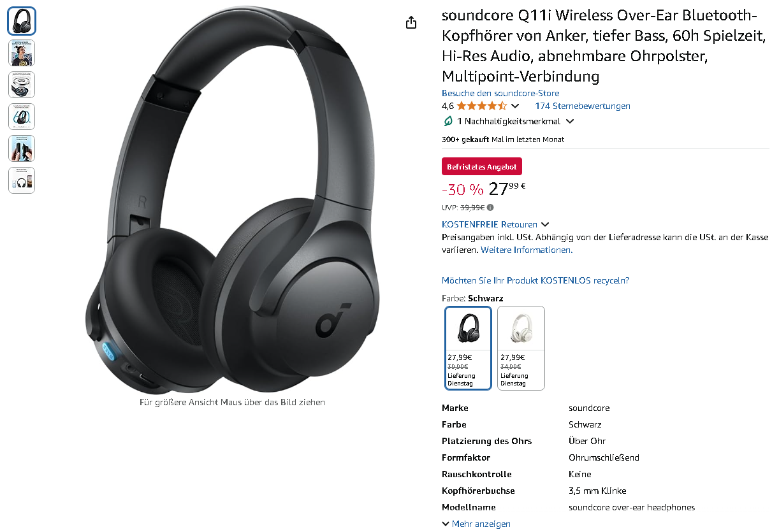This screenshot has width=772, height=532.
Task: Click the UVP info circle icon
Action: pyautogui.click(x=490, y=207)
